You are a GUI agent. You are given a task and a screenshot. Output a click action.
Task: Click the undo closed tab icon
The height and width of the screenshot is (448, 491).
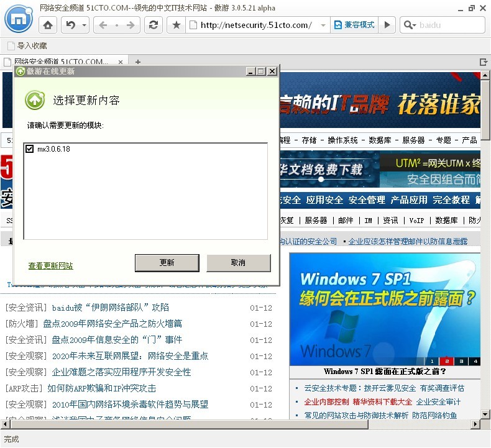pos(71,25)
